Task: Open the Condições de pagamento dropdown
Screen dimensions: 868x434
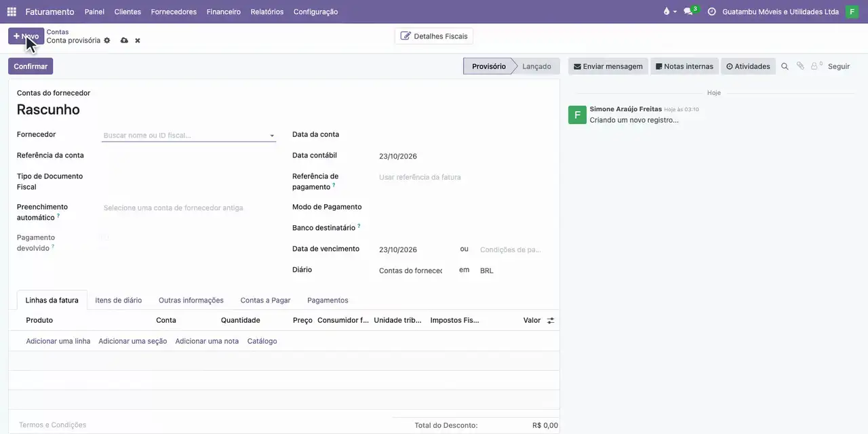Action: (511, 250)
